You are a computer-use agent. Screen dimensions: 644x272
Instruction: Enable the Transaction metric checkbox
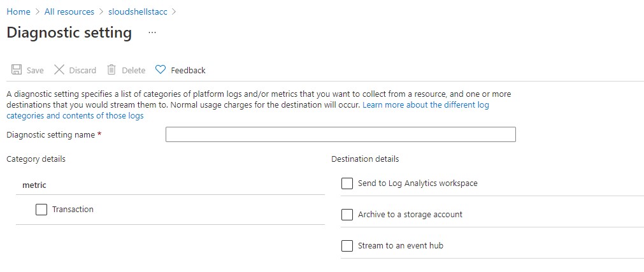[x=42, y=209]
